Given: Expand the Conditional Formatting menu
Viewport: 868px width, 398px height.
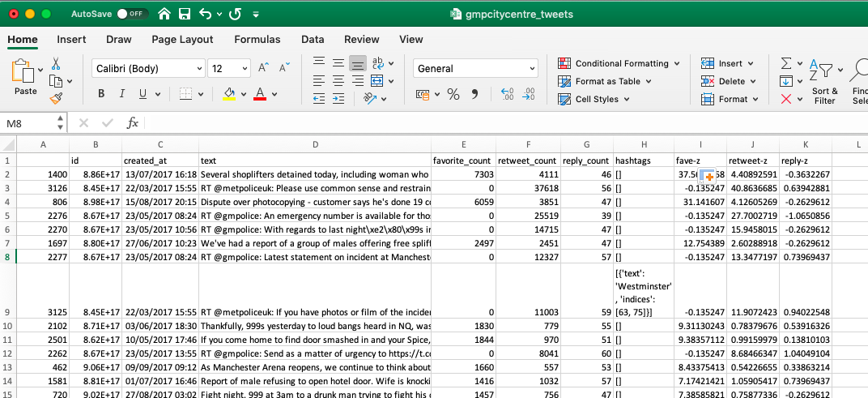Looking at the screenshot, I should coord(620,63).
